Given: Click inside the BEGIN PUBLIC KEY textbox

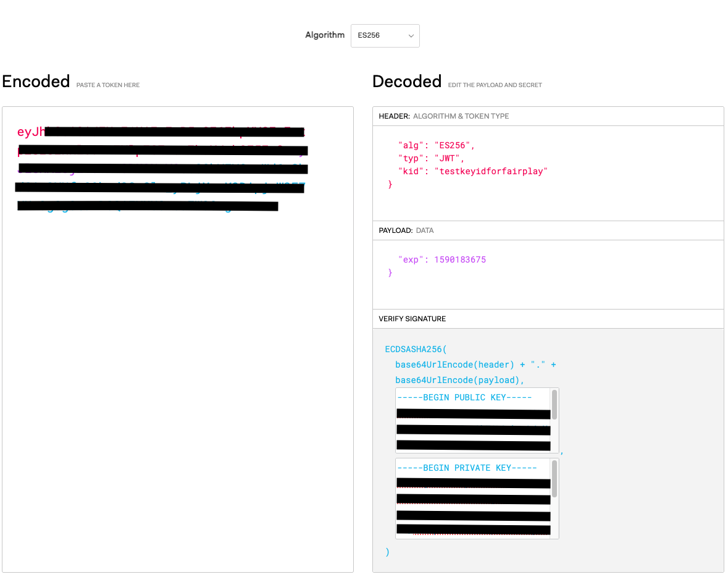Looking at the screenshot, I should click(473, 420).
